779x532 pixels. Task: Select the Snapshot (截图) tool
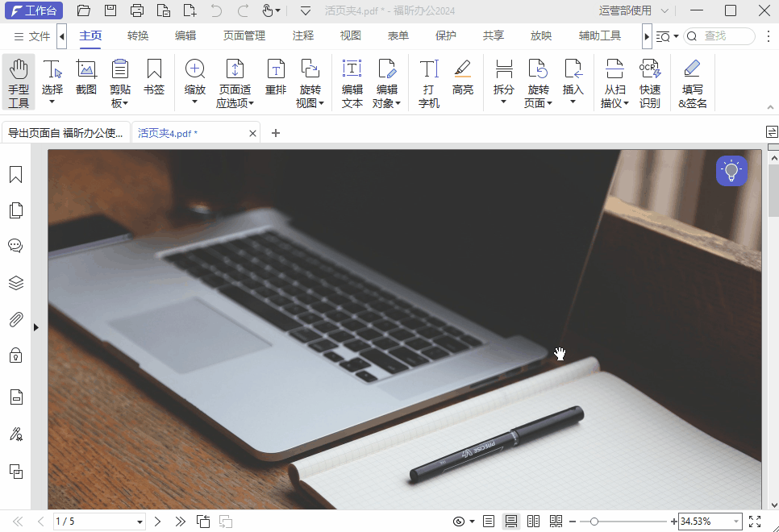tap(85, 77)
